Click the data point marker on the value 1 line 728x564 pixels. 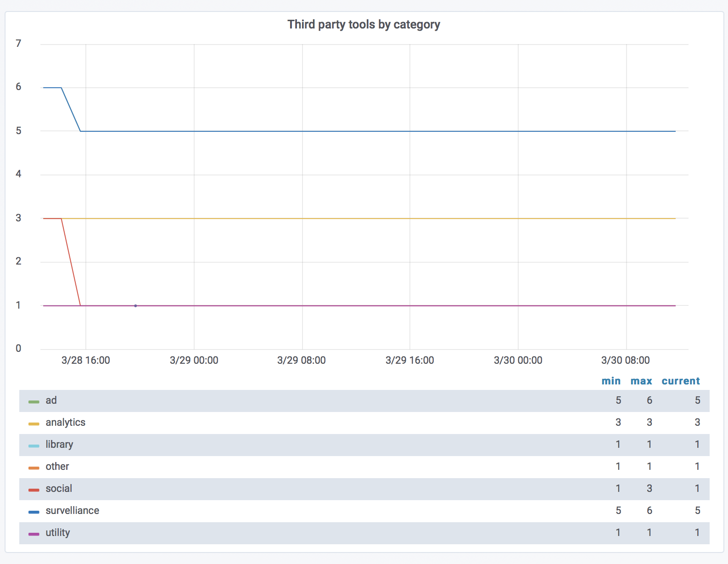click(x=135, y=306)
